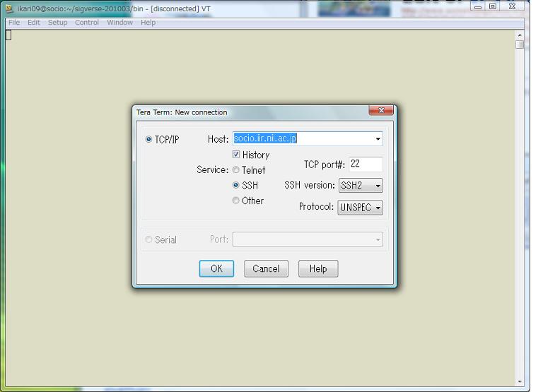Toggle the History checkbox

(x=236, y=155)
